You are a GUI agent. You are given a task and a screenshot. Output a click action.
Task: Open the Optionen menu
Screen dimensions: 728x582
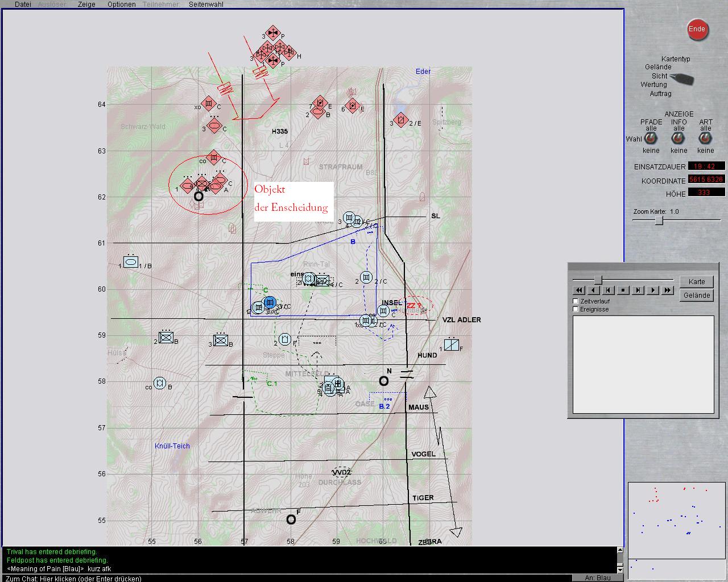[x=122, y=4]
